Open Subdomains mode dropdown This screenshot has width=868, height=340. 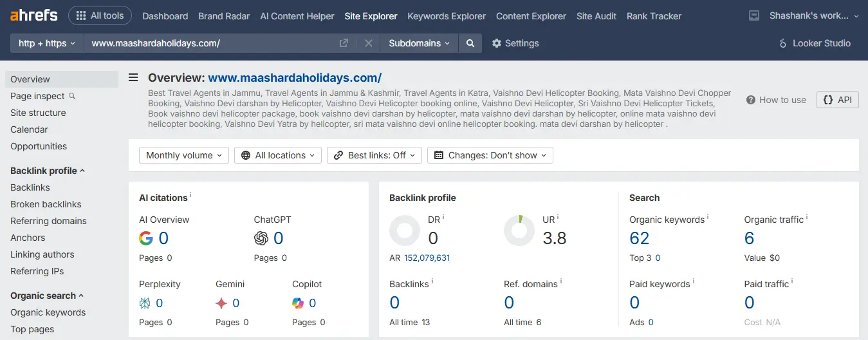(x=420, y=43)
